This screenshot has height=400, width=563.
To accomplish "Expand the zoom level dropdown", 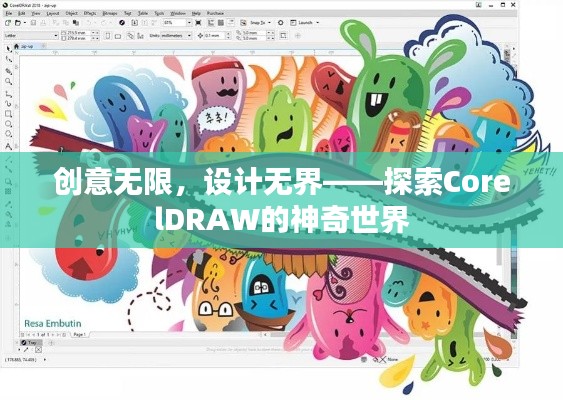I will (189, 23).
